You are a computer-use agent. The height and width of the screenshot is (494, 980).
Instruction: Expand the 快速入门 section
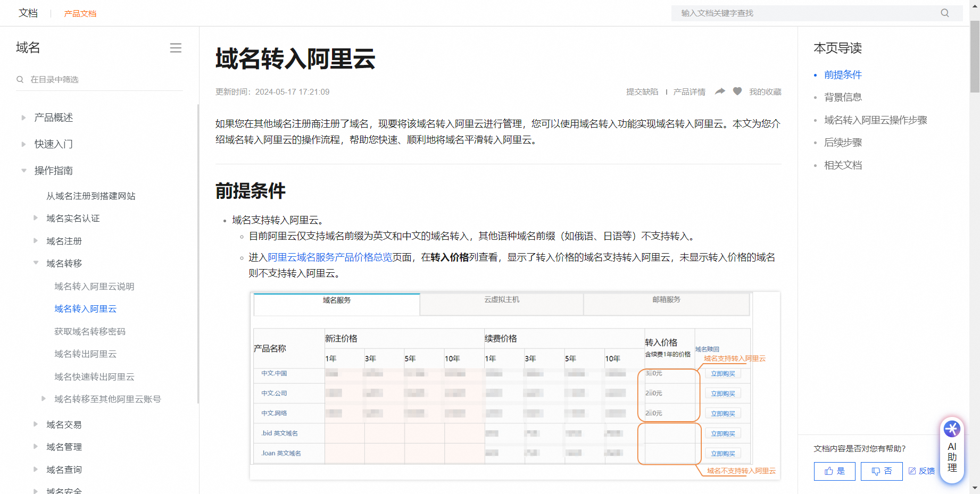point(23,144)
